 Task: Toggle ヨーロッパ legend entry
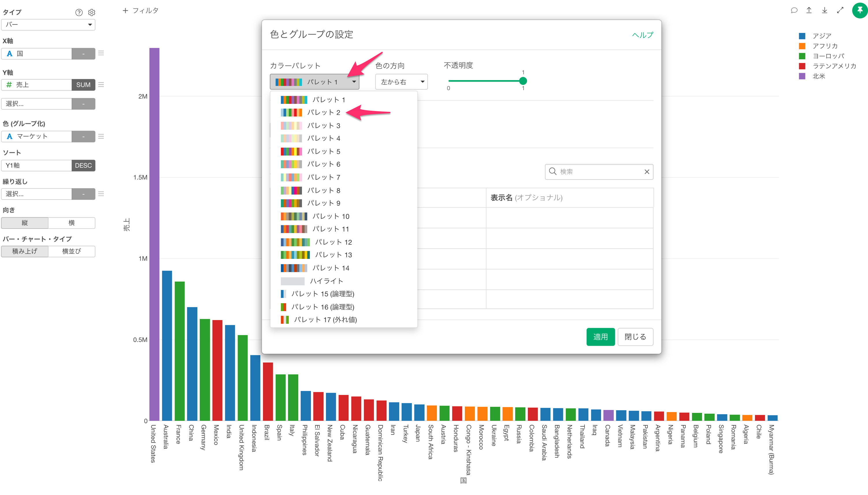(821, 56)
